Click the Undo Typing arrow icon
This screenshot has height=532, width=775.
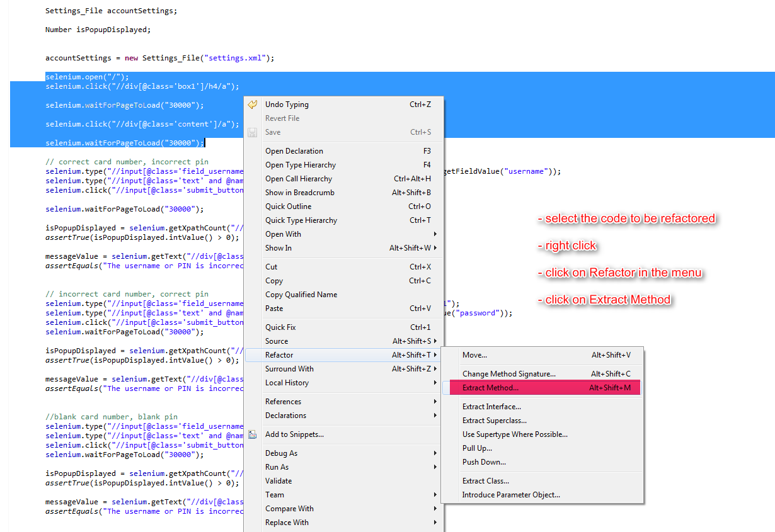pyautogui.click(x=253, y=105)
